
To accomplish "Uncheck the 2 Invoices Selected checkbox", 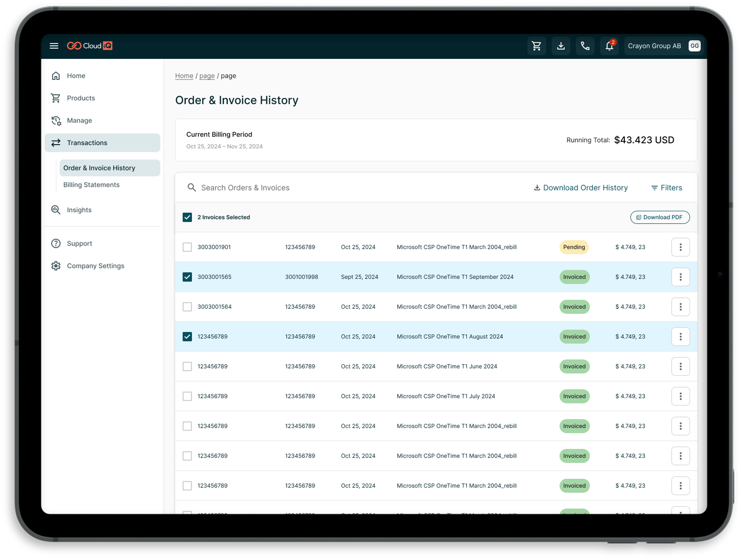I will 187,217.
